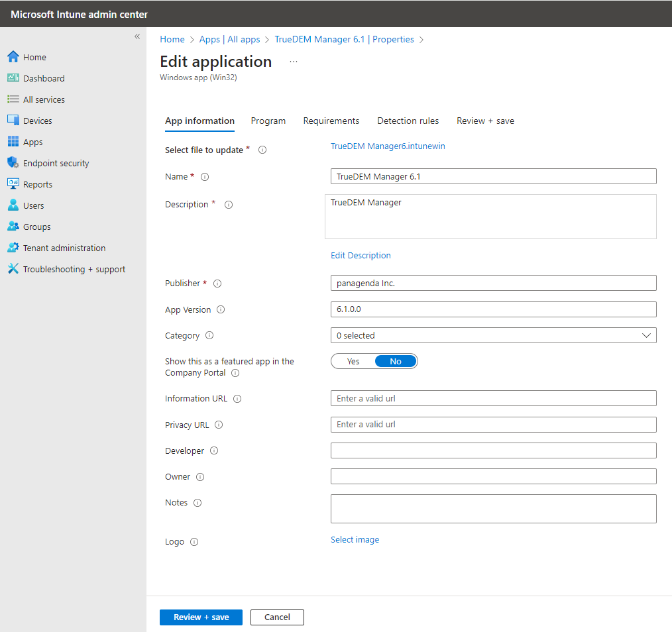Select No on featured app toggle
The image size is (672, 632).
point(395,361)
